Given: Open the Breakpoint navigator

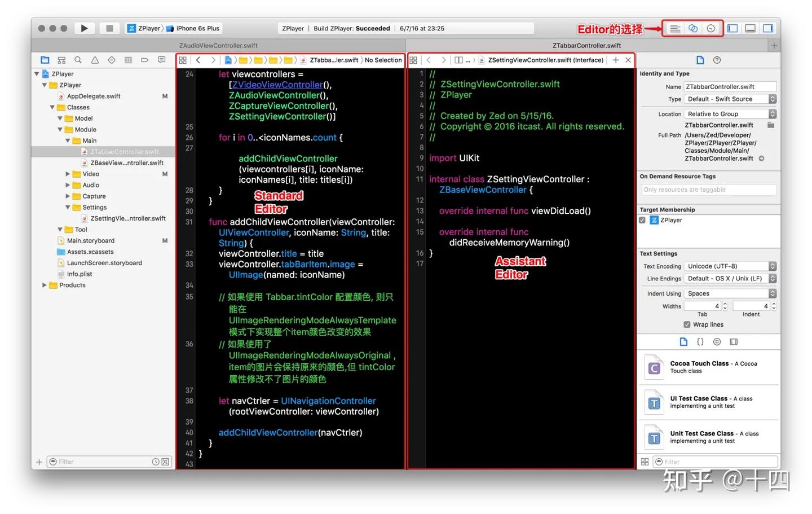Looking at the screenshot, I should coord(144,60).
